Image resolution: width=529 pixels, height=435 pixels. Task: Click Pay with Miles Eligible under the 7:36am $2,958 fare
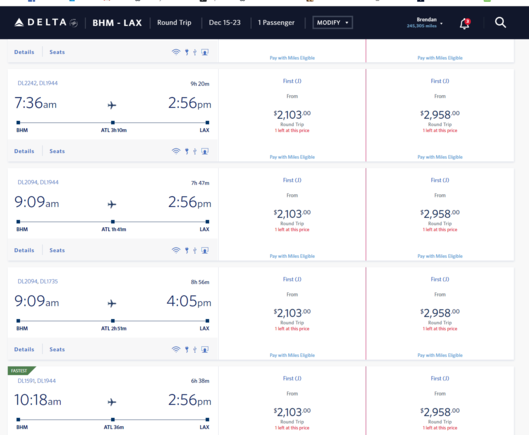click(x=440, y=157)
